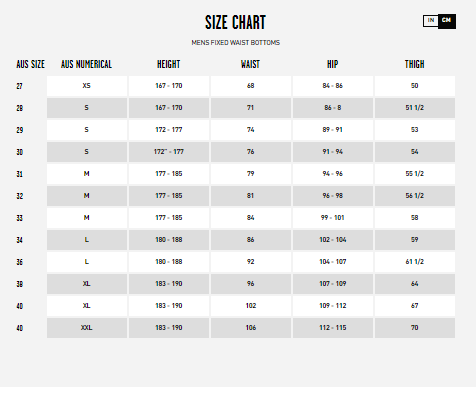Click the WAIST column header
The height and width of the screenshot is (396, 476).
click(250, 64)
